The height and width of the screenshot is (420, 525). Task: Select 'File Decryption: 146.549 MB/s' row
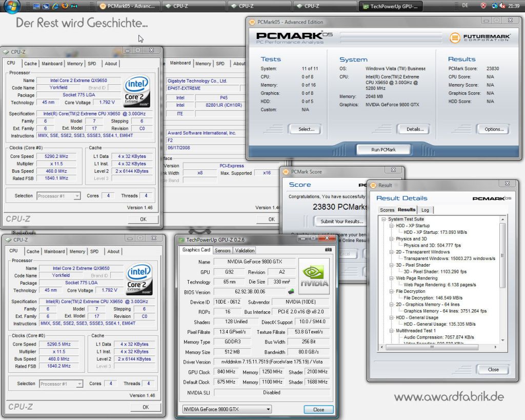click(x=433, y=298)
